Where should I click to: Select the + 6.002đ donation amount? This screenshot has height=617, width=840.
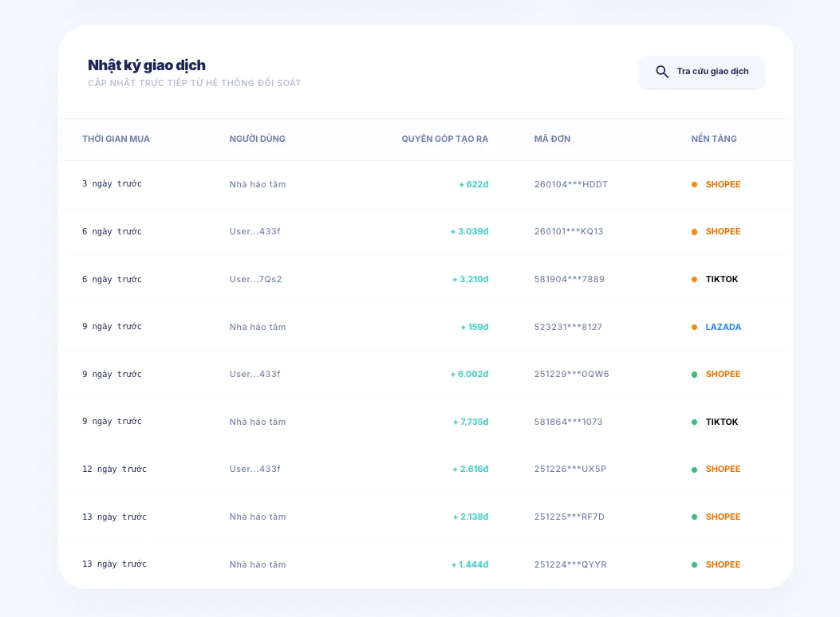pyautogui.click(x=470, y=374)
